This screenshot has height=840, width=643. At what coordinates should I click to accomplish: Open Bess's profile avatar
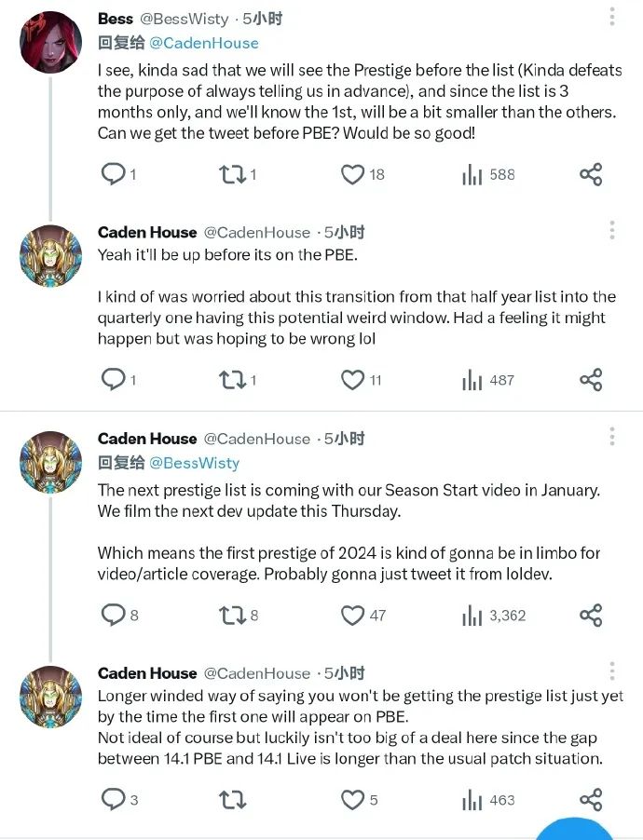[51, 43]
